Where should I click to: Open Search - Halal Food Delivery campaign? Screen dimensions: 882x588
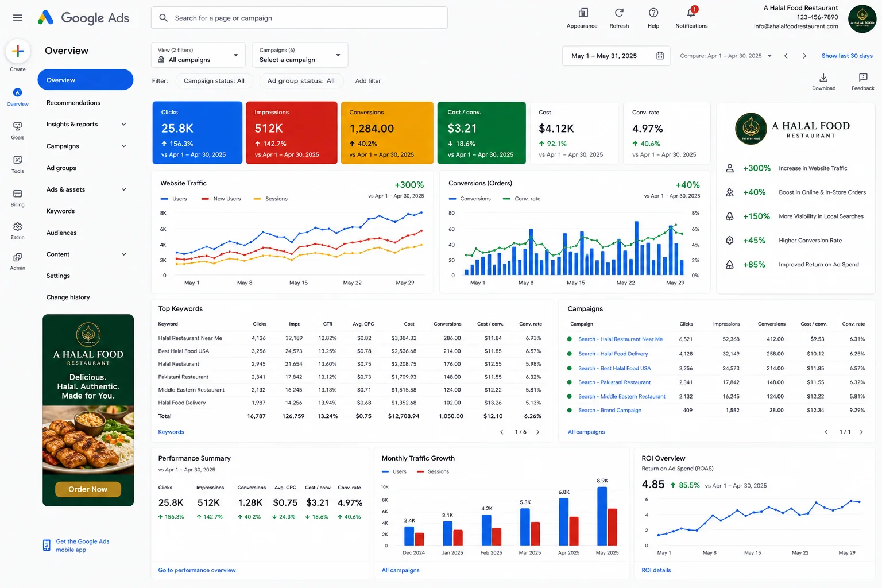point(613,354)
